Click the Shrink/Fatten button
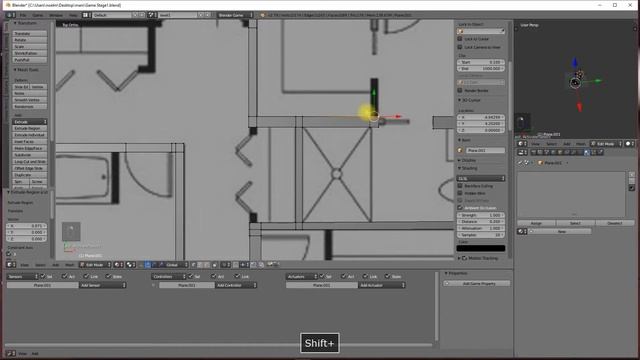This screenshot has height=360, width=640. (x=29, y=53)
